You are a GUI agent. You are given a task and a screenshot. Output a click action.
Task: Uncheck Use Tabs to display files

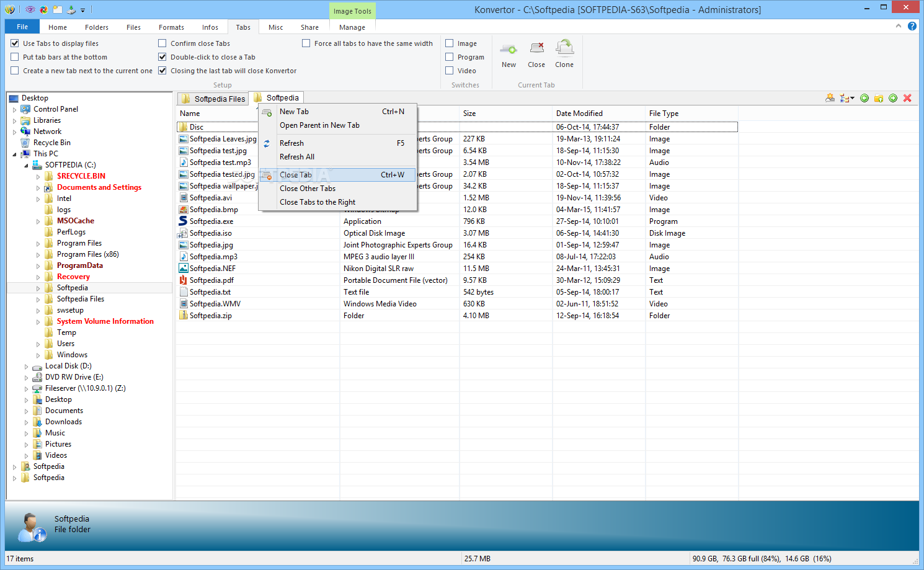15,43
